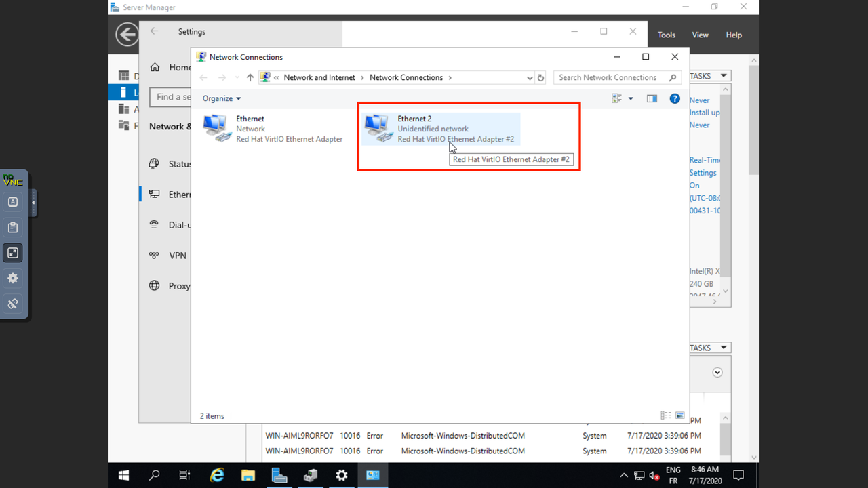Screen dimensions: 868x488
Task: Switch to Server Manager on taskbar
Action: tap(279, 476)
